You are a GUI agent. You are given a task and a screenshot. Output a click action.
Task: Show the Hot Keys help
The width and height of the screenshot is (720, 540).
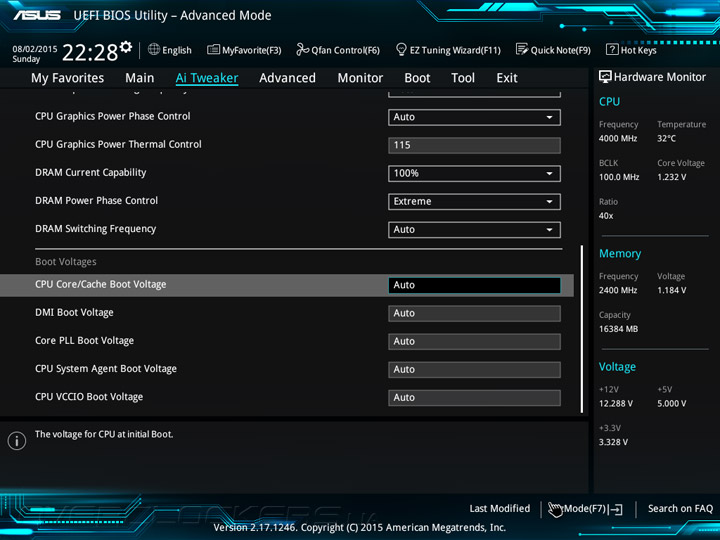click(x=631, y=50)
